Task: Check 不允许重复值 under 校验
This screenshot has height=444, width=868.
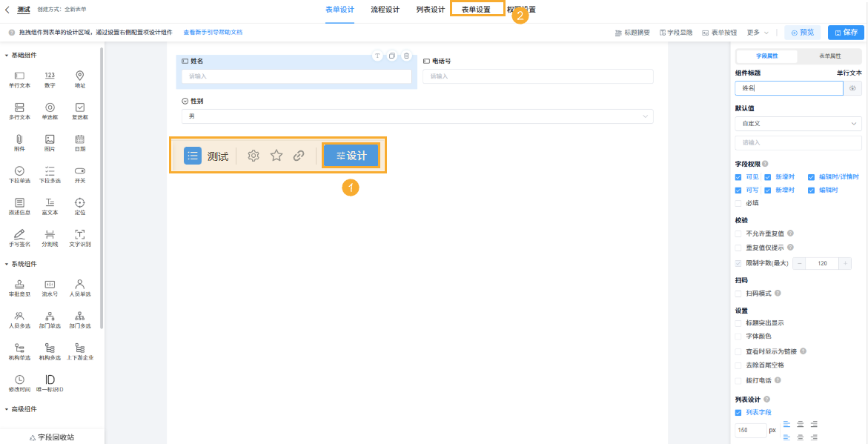Action: click(738, 232)
